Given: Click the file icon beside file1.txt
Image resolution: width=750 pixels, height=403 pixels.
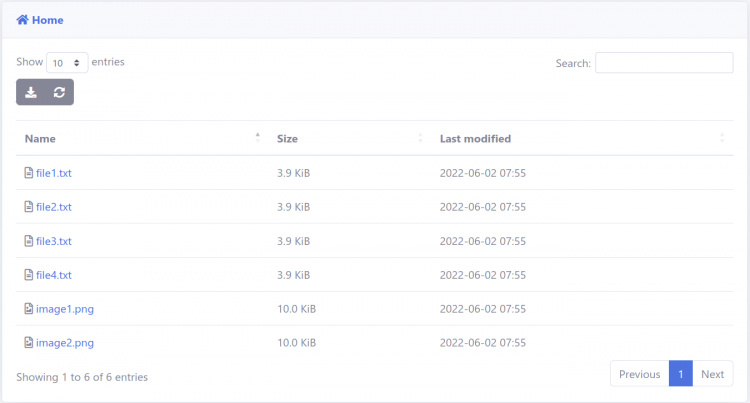Looking at the screenshot, I should point(29,173).
